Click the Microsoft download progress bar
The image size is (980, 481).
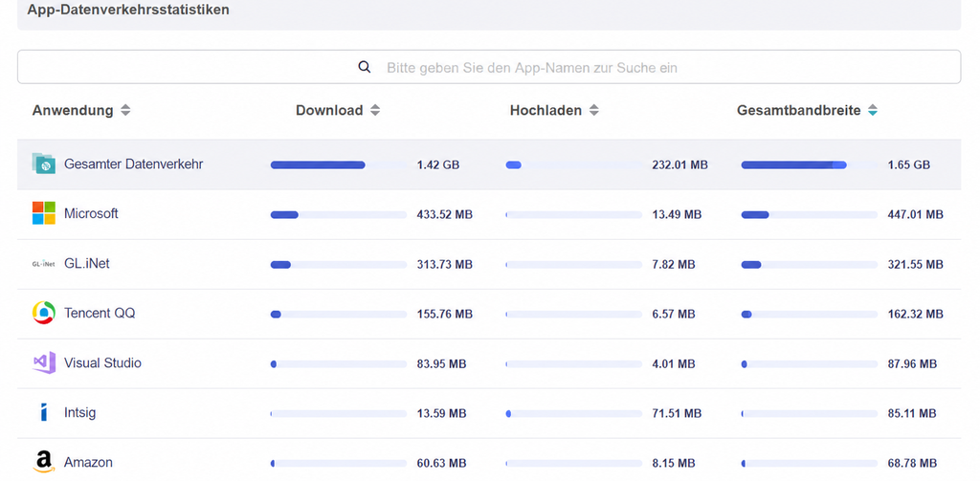coord(339,215)
